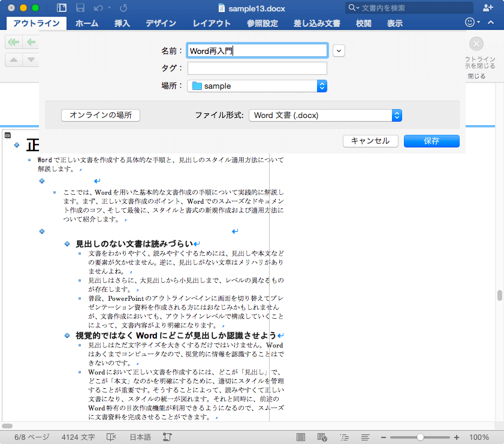Open the ファイル形式 Word 文書 (.docx) popup

325,115
